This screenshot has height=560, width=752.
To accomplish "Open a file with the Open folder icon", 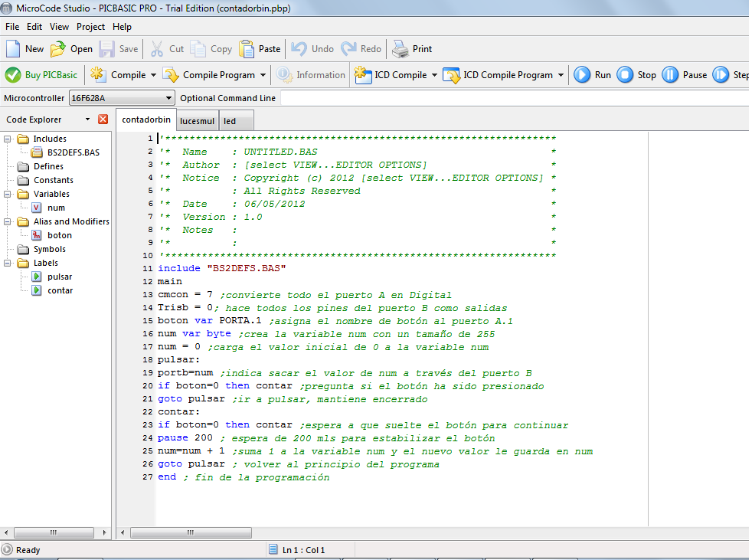I will (x=58, y=49).
